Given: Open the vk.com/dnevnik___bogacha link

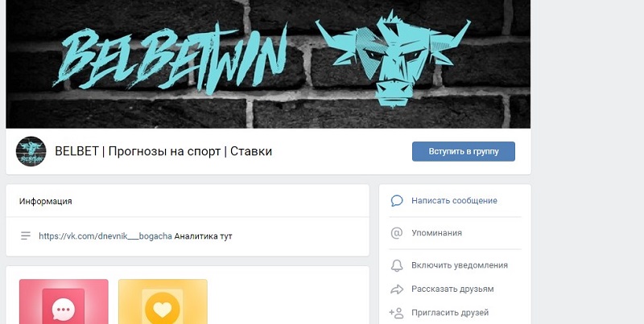Looking at the screenshot, I should tap(105, 236).
